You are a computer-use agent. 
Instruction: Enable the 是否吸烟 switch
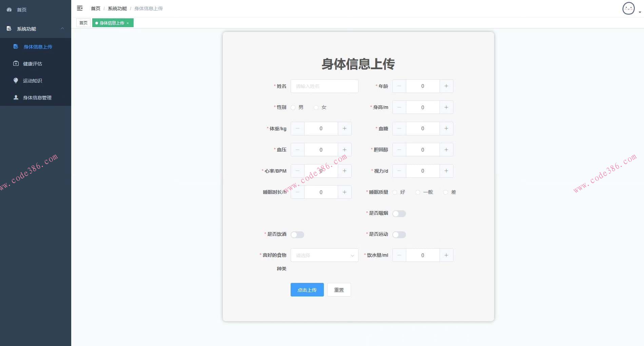pyautogui.click(x=399, y=213)
